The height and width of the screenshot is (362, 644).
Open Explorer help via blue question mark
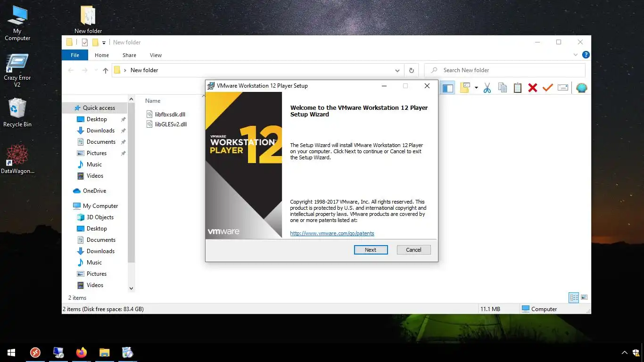click(x=586, y=55)
